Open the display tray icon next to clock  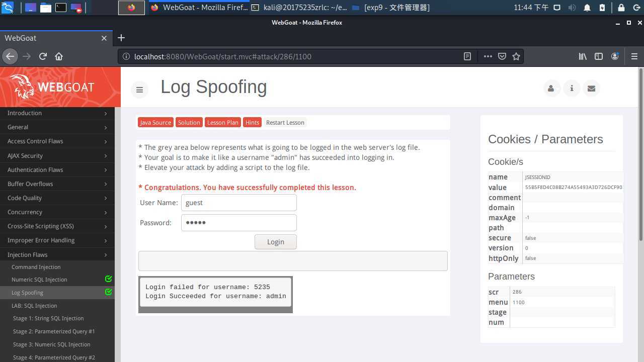[557, 8]
